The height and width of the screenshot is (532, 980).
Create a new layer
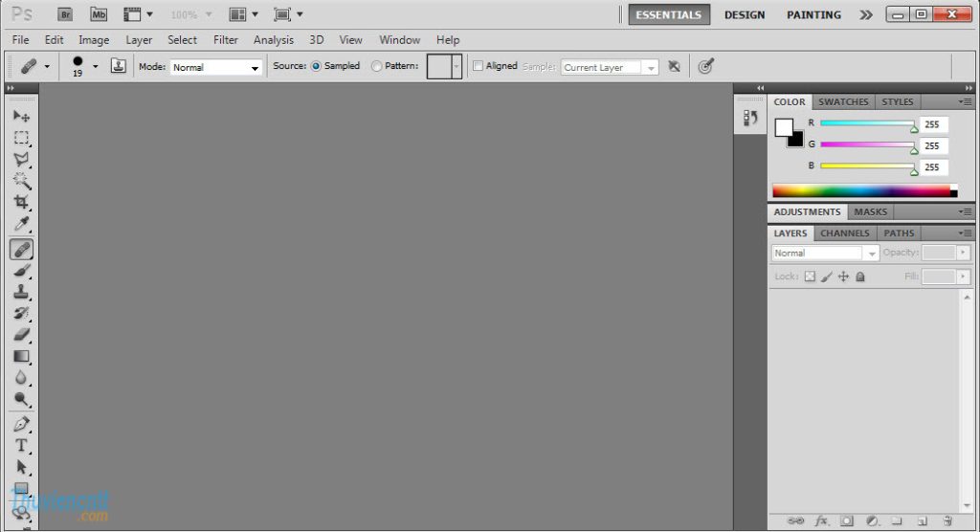pyautogui.click(x=922, y=521)
